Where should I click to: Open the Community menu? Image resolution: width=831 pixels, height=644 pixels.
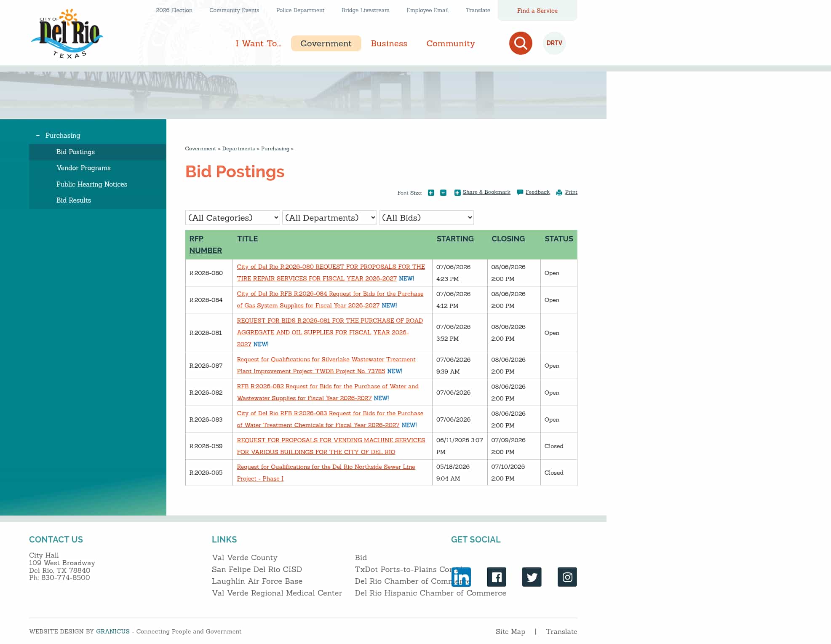tap(450, 43)
